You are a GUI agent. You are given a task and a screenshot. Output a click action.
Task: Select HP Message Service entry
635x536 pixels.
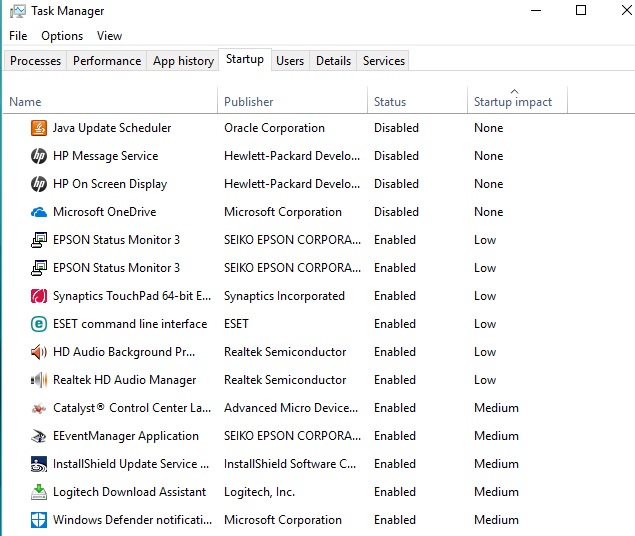click(105, 156)
